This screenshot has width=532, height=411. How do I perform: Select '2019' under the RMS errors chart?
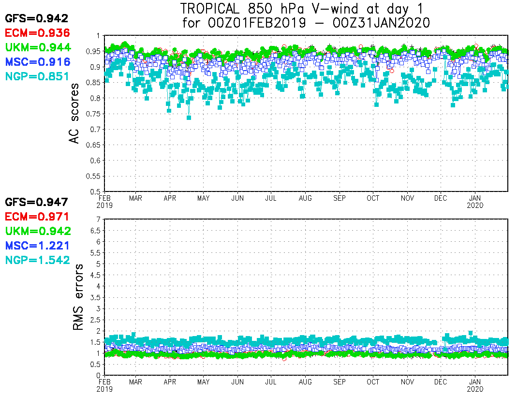104,389
